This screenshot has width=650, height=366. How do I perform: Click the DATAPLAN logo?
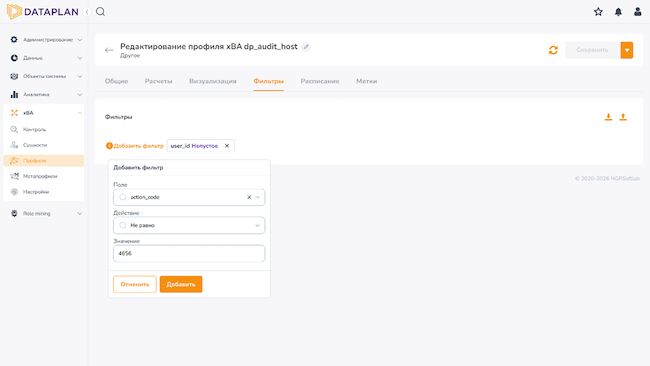pos(43,12)
